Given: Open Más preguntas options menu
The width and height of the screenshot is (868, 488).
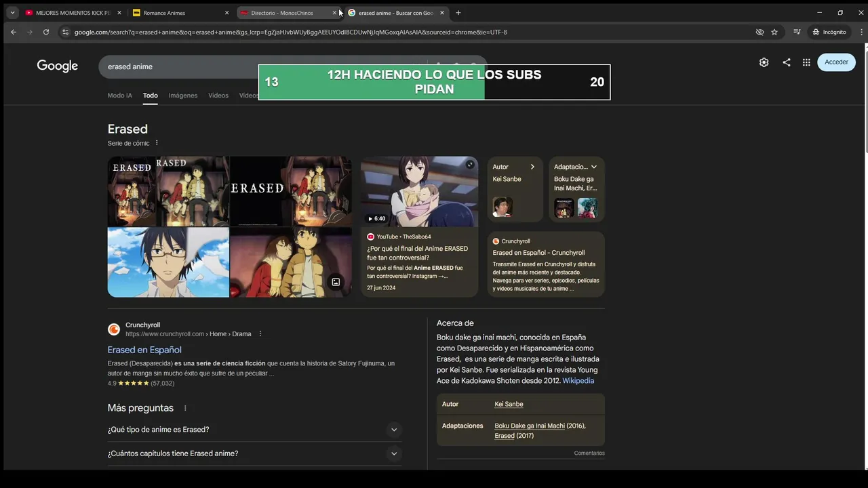Looking at the screenshot, I should point(185,408).
